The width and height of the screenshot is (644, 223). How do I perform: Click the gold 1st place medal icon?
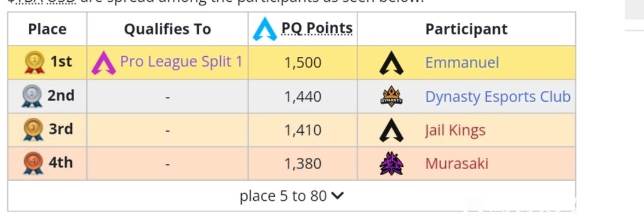(35, 62)
